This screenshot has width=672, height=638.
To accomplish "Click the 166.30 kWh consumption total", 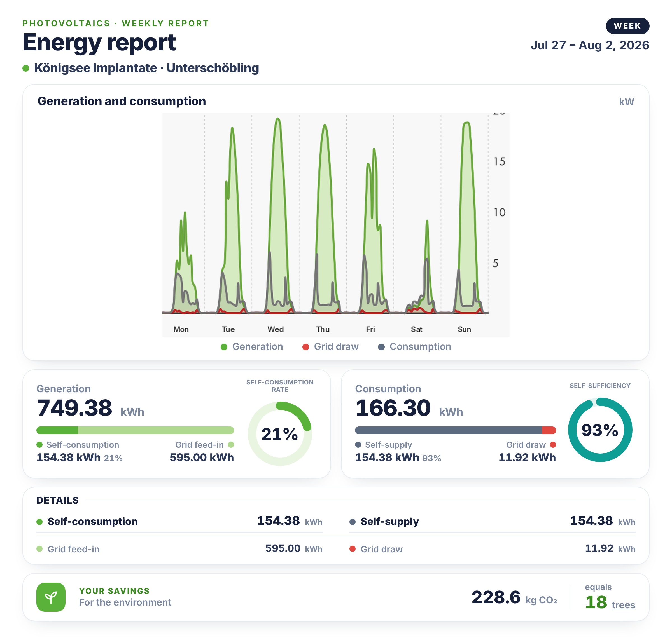I will (x=409, y=408).
